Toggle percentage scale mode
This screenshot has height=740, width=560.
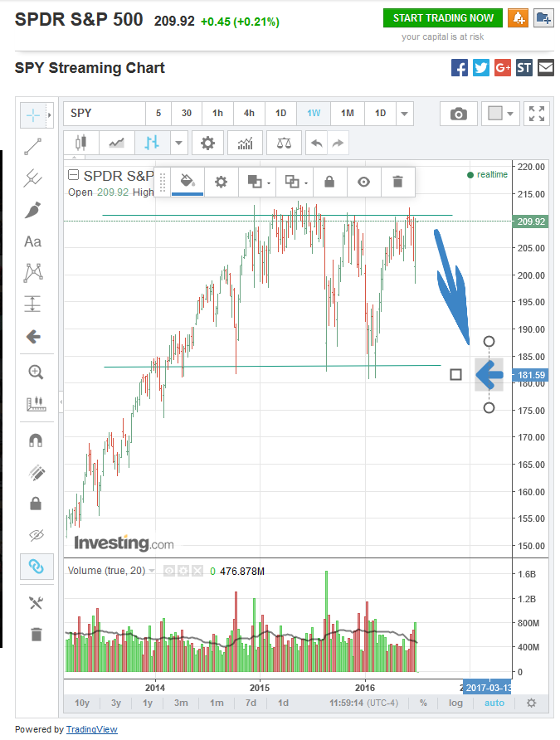(423, 703)
